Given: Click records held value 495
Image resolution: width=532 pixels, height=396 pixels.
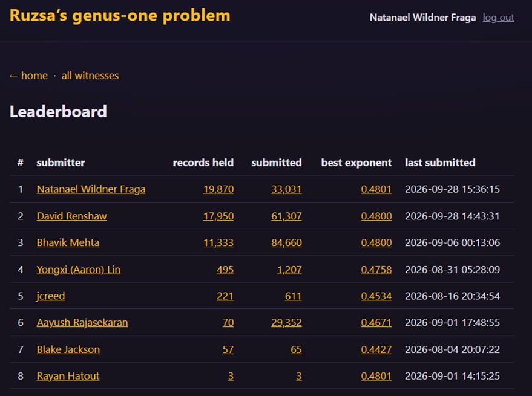Looking at the screenshot, I should point(225,270).
